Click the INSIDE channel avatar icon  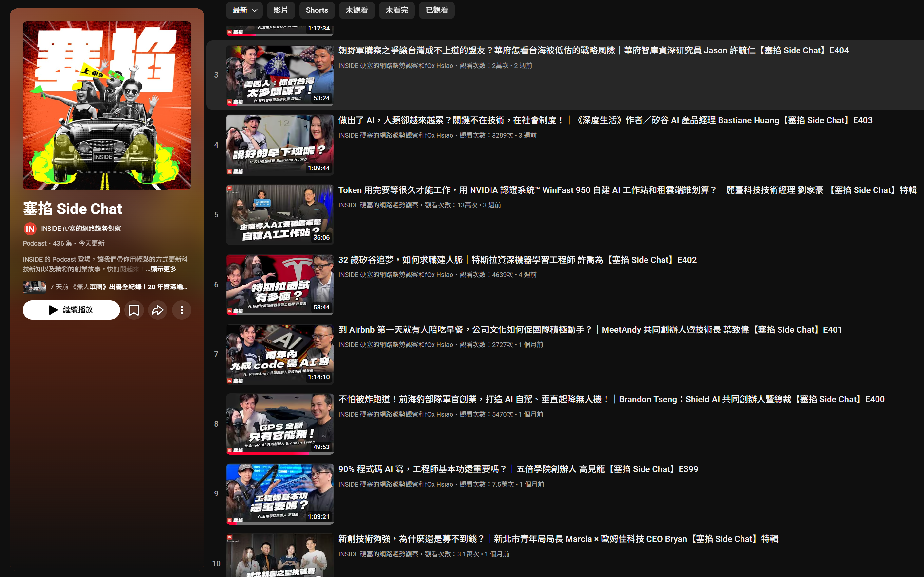click(30, 229)
